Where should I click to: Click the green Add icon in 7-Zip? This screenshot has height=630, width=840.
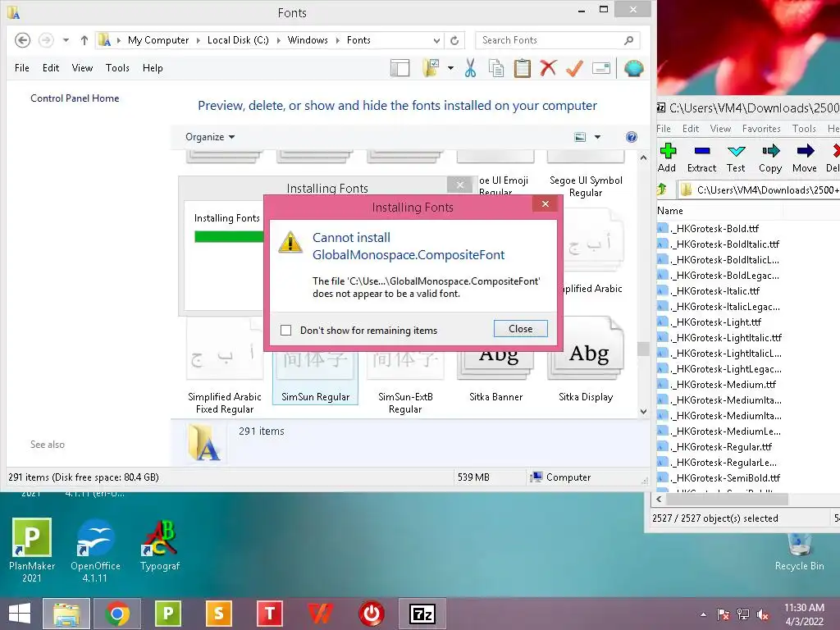pyautogui.click(x=668, y=157)
